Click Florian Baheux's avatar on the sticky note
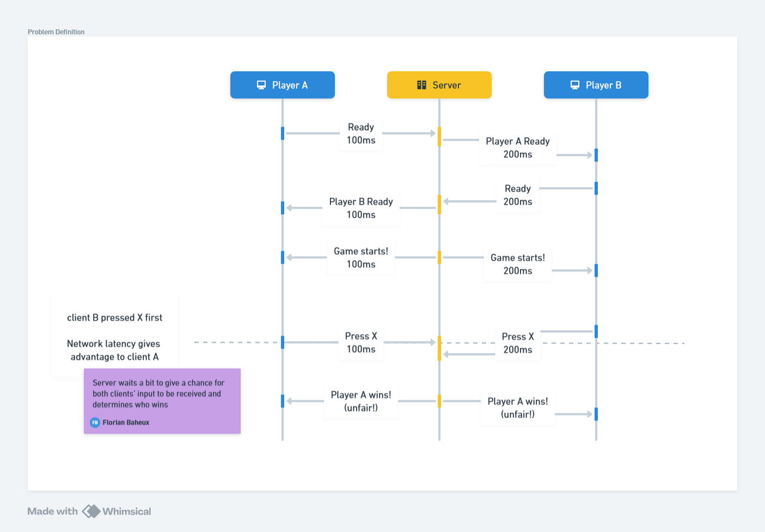The image size is (765, 532). 95,423
